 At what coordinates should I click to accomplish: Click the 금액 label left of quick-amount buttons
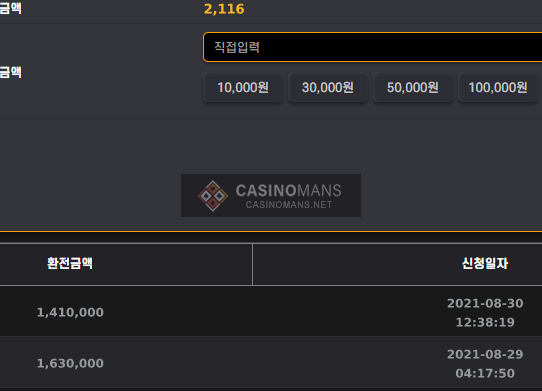pyautogui.click(x=11, y=72)
